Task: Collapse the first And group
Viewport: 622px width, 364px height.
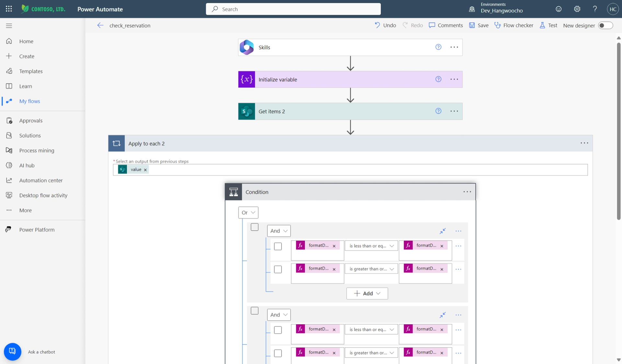Action: (x=443, y=231)
